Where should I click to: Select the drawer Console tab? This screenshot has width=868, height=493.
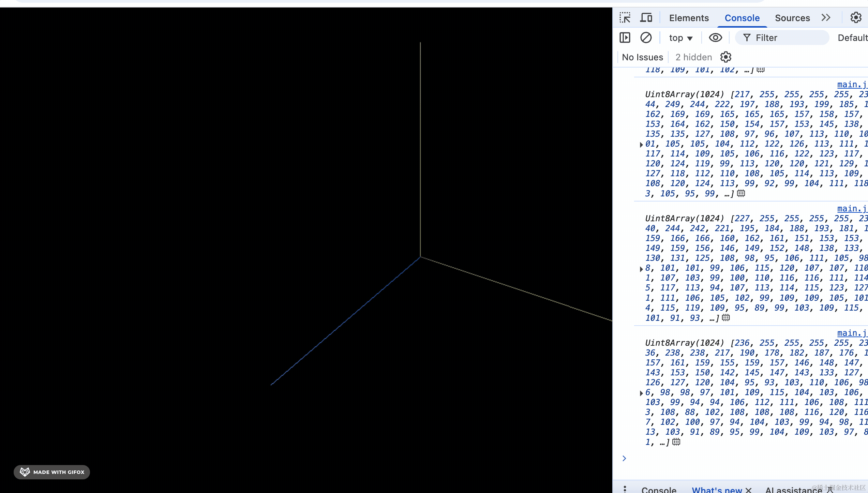tap(659, 490)
